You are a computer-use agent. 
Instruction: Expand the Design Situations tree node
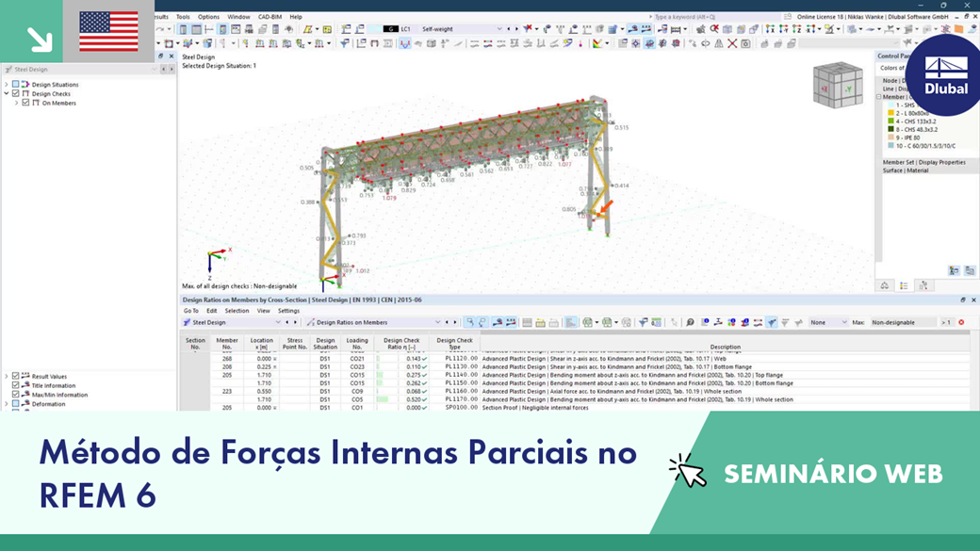click(7, 85)
